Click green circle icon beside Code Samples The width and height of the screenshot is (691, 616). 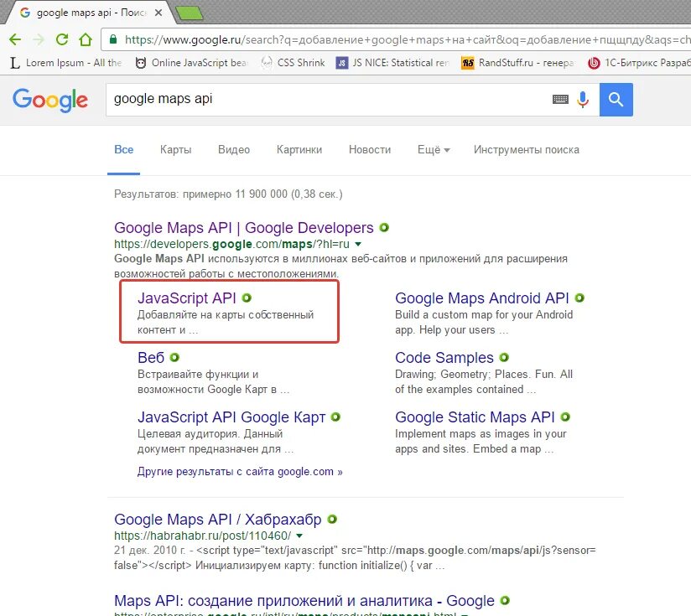[504, 358]
